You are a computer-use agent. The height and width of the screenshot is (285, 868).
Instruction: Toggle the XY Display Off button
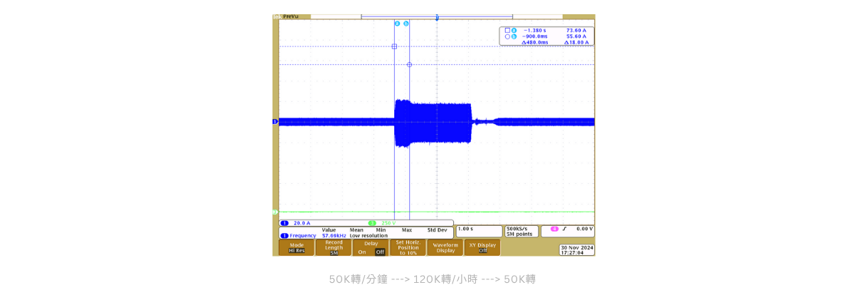click(x=482, y=247)
